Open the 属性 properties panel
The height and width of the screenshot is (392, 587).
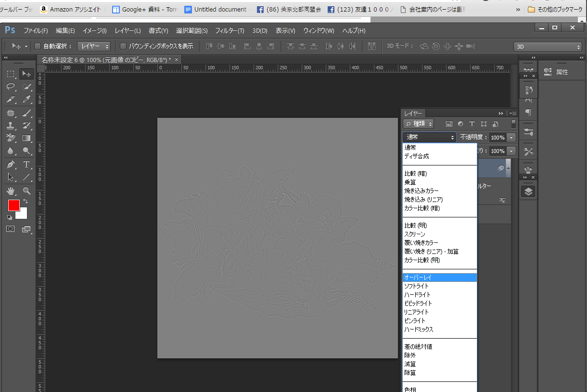pos(556,72)
